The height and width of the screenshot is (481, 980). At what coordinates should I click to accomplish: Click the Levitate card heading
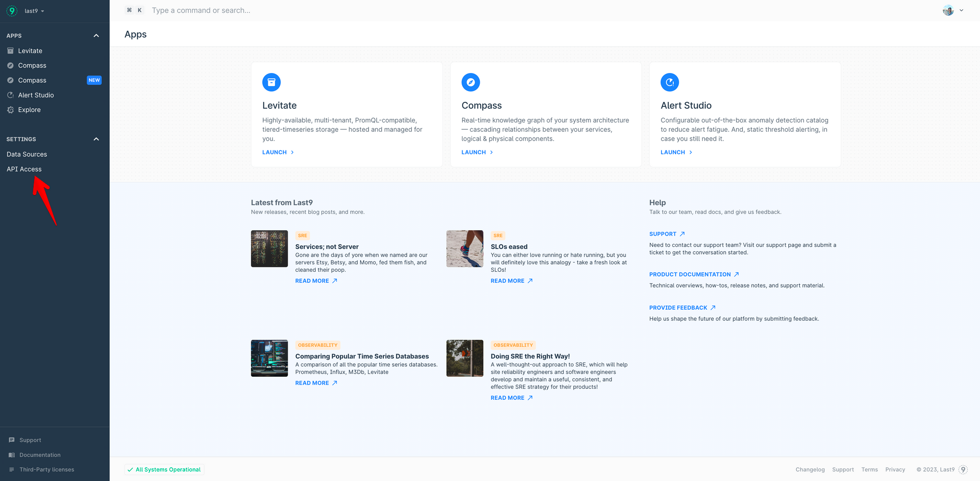point(279,105)
